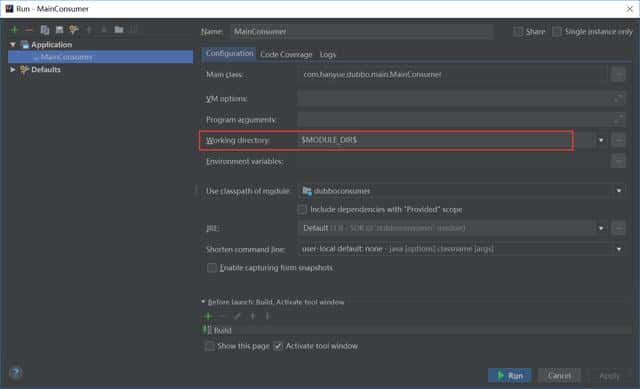The width and height of the screenshot is (640, 389).
Task: Open the help question mark button
Action: (x=16, y=372)
